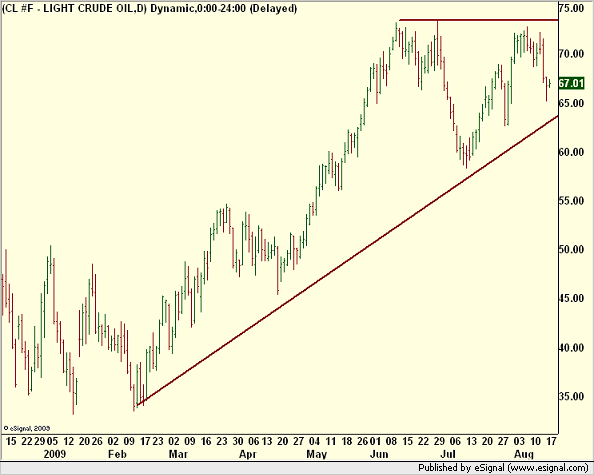This screenshot has height=475, width=594.
Task: Click the chart title 'CL #F - LIGHT CRUDE OIL,D'
Action: tap(74, 8)
